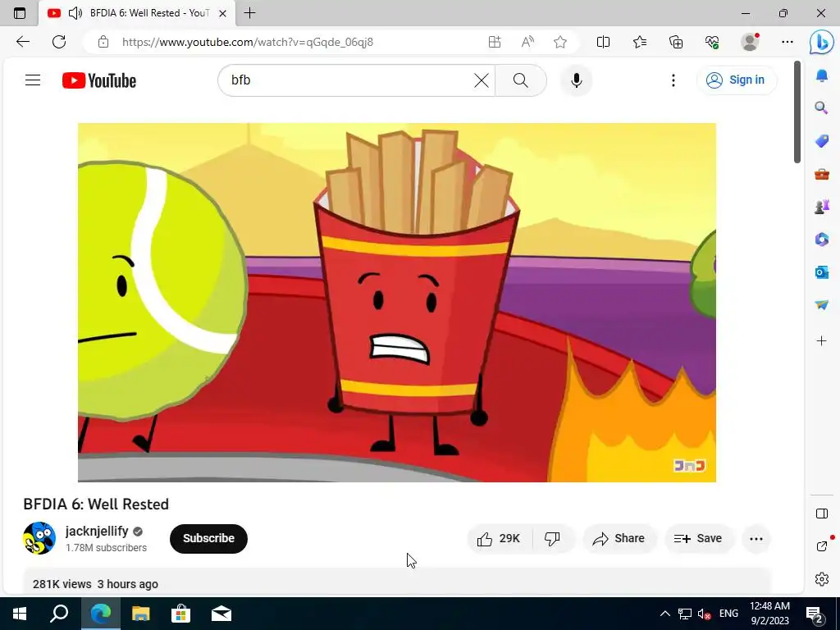Image resolution: width=840 pixels, height=630 pixels.
Task: Open sidebar Tools briefcase
Action: coord(822,175)
